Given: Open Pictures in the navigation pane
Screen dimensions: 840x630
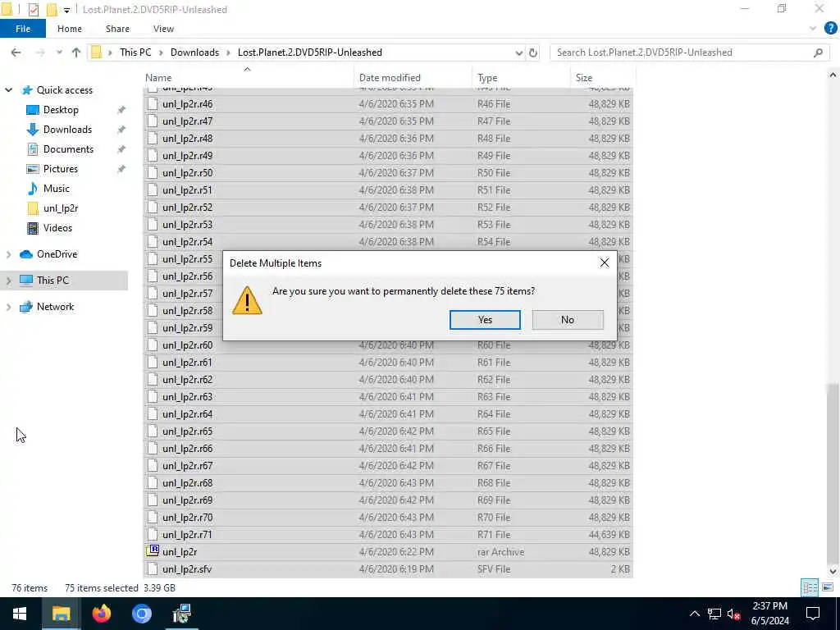Looking at the screenshot, I should pos(61,169).
